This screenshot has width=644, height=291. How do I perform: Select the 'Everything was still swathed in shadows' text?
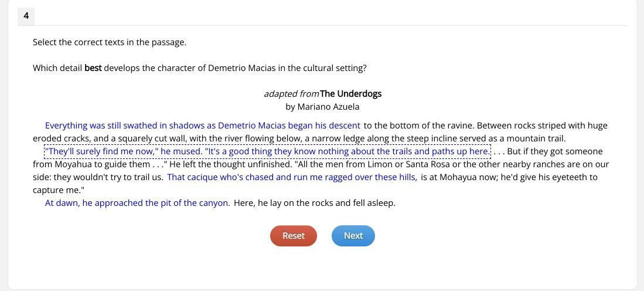point(202,126)
